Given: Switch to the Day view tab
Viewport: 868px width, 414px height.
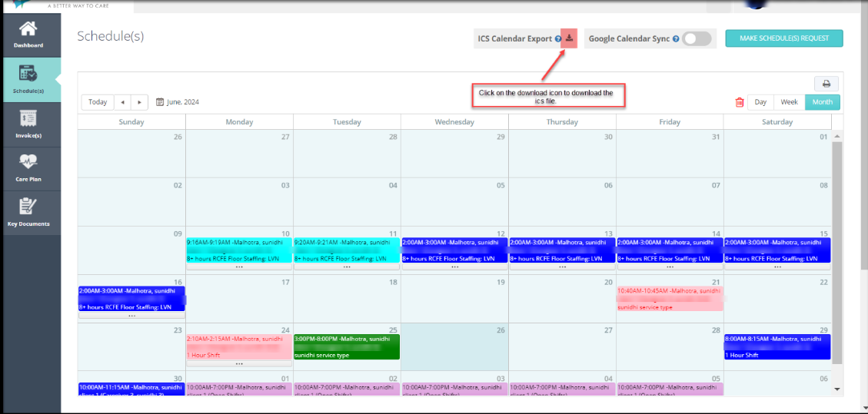Looking at the screenshot, I should (x=760, y=102).
